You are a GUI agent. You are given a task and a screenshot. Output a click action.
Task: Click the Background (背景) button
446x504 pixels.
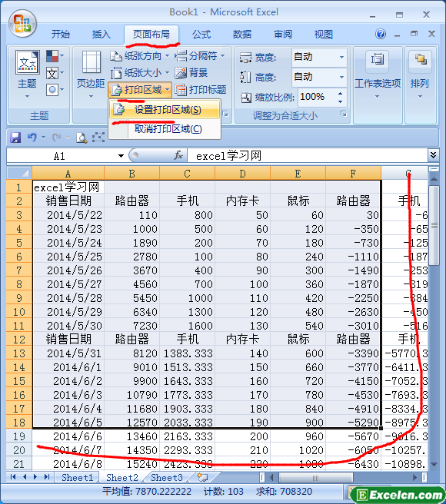pos(191,73)
